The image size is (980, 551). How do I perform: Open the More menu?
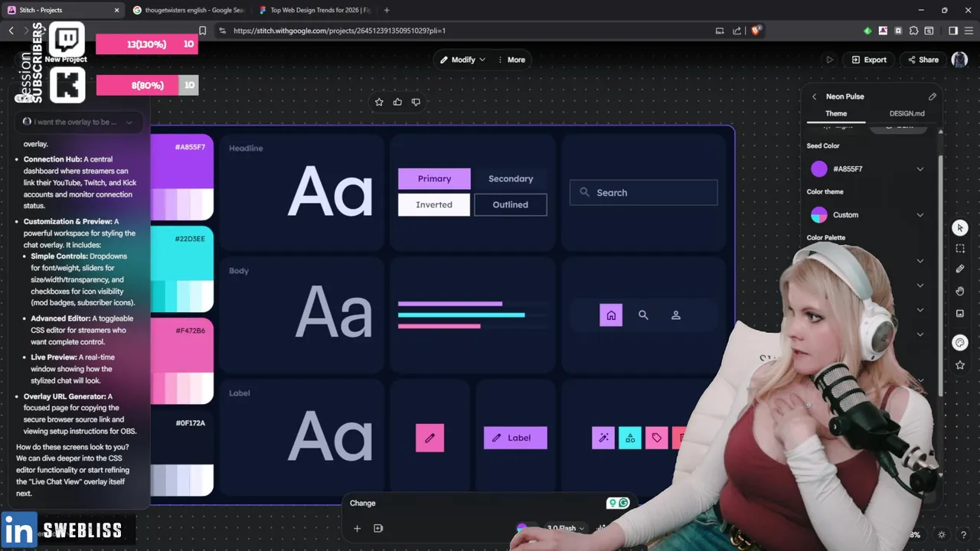[x=511, y=60]
